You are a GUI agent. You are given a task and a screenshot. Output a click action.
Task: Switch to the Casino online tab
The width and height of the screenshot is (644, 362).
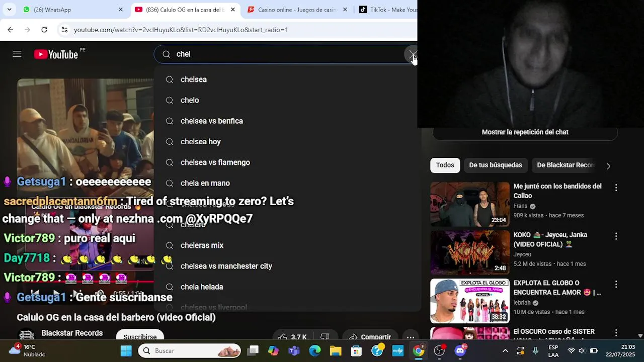point(297,10)
